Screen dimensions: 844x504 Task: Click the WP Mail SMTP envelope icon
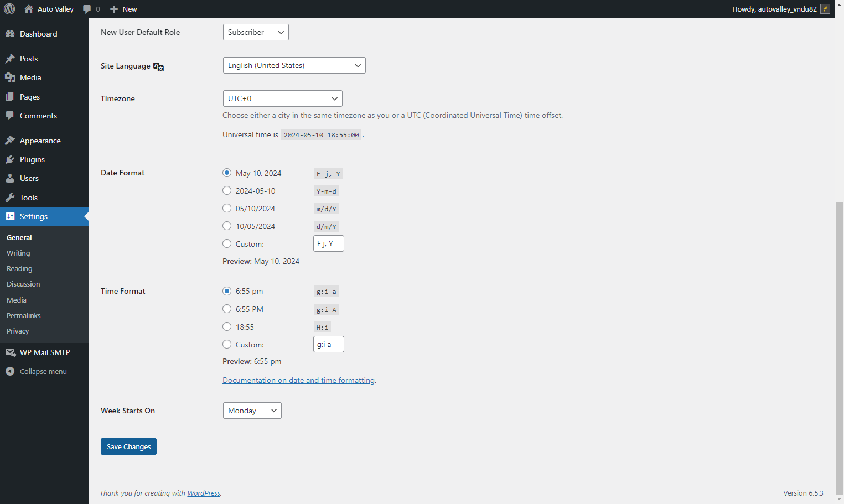pyautogui.click(x=10, y=352)
